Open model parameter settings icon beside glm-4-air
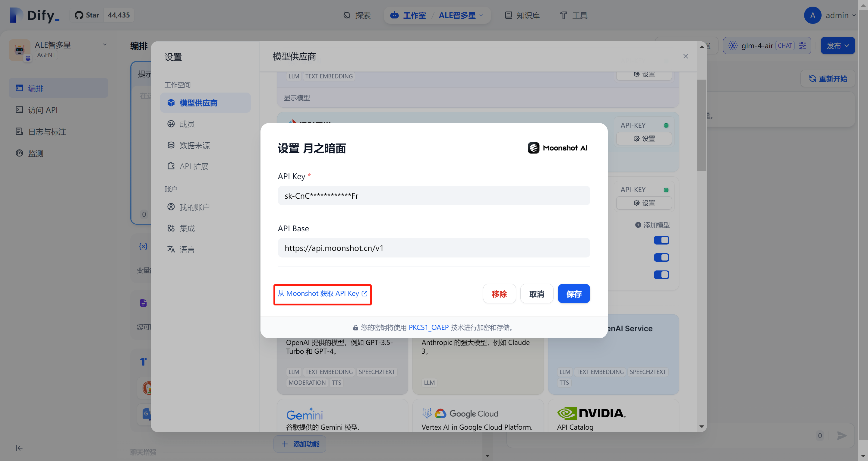The width and height of the screenshot is (868, 461). [x=802, y=46]
